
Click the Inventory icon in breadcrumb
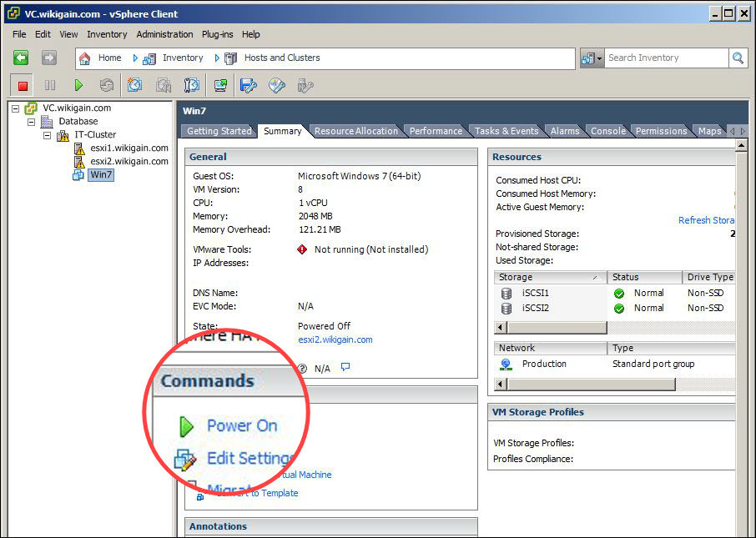(x=149, y=59)
